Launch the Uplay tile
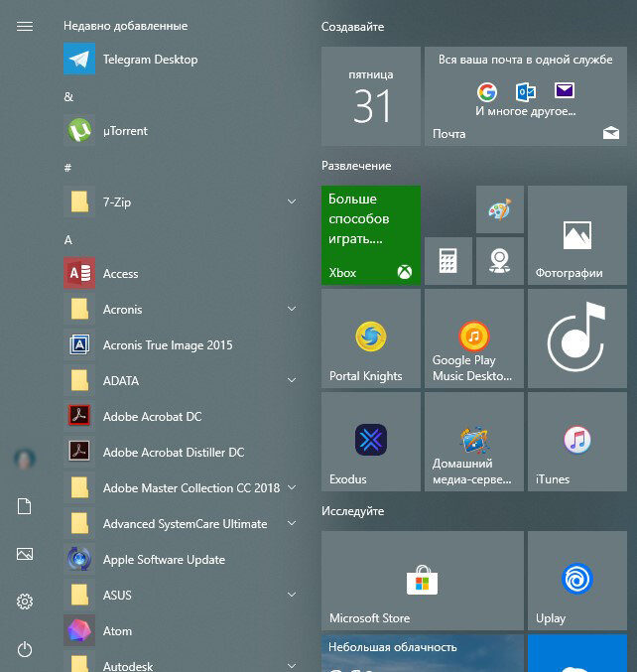The image size is (637, 672). coord(577,581)
